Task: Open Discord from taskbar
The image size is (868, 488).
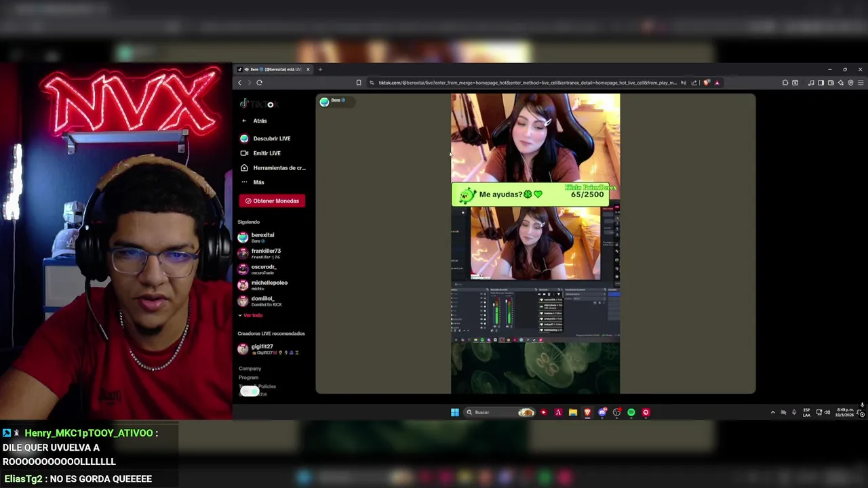Action: 602,412
